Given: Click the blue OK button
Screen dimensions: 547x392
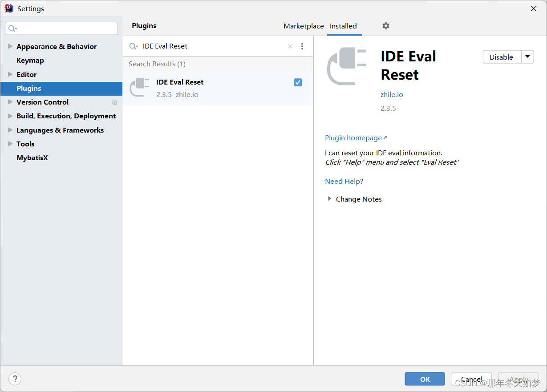Looking at the screenshot, I should [x=425, y=379].
